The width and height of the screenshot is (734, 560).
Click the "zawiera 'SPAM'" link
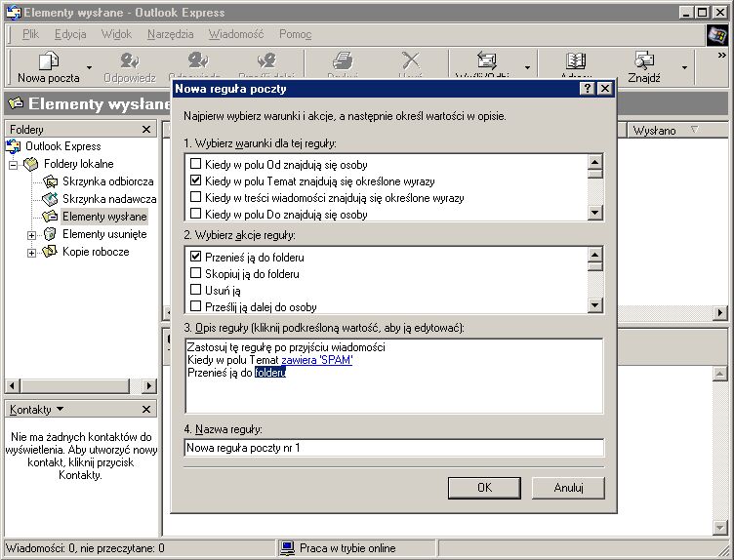tap(317, 360)
